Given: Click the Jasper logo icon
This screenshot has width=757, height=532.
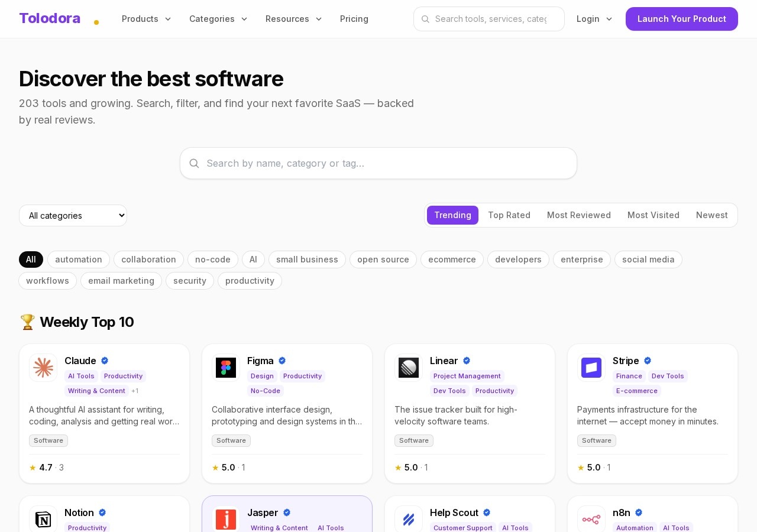Looking at the screenshot, I should [x=226, y=519].
